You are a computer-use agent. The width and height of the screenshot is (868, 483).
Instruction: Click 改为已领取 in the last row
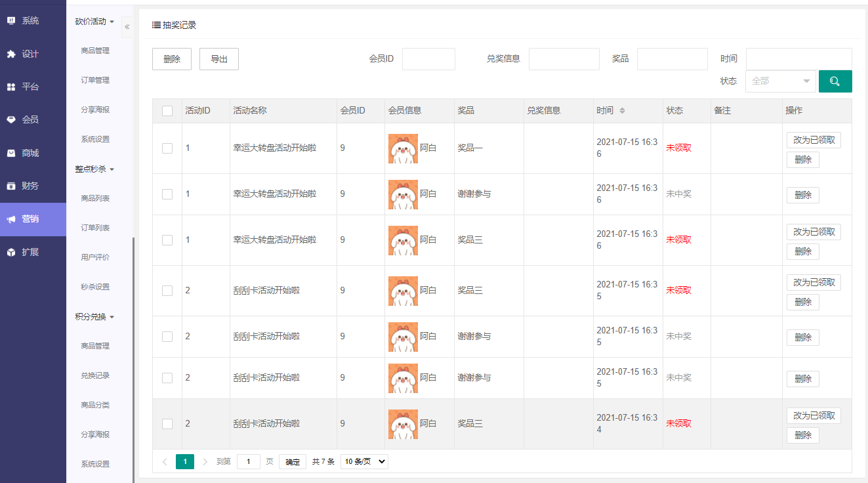click(x=814, y=415)
